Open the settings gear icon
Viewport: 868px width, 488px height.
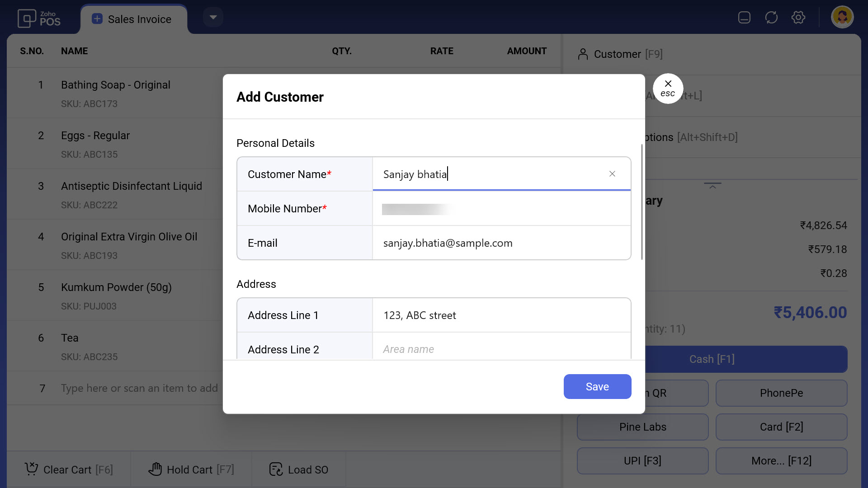[798, 18]
